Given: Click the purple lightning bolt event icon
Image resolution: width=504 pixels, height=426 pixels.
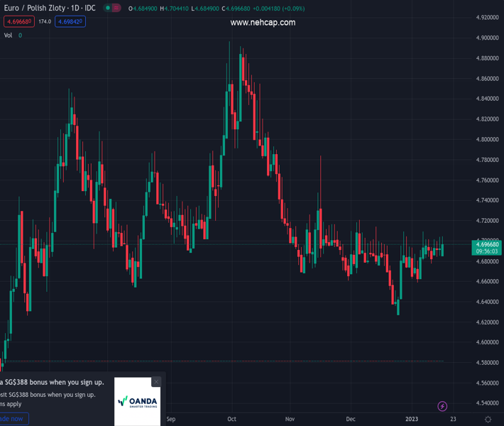Looking at the screenshot, I should (x=443, y=406).
